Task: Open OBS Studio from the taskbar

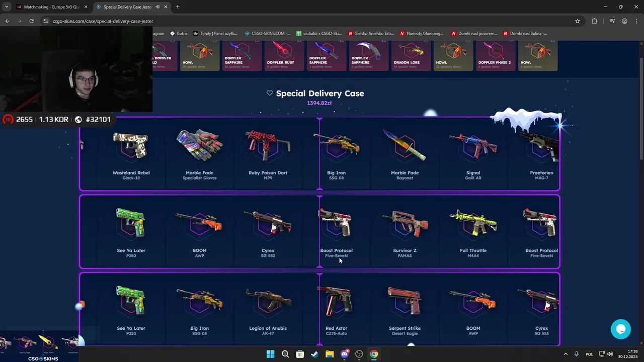Action: (x=359, y=354)
